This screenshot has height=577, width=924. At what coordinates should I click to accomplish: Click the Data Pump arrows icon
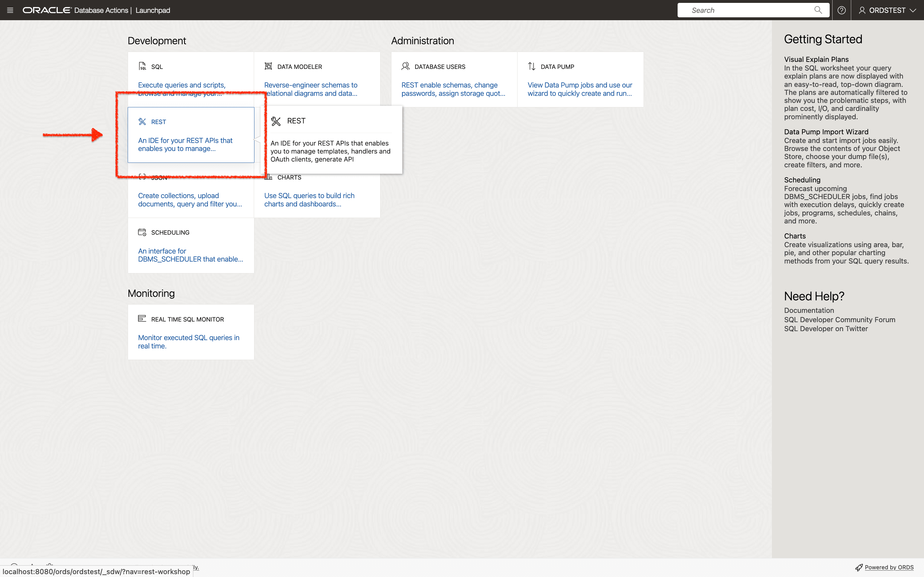(532, 66)
